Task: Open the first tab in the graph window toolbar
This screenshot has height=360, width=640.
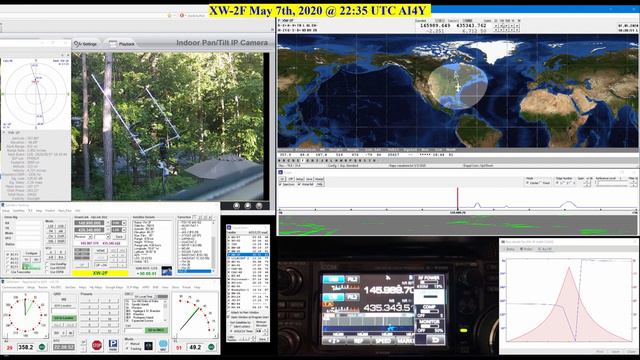Action: 510,249
